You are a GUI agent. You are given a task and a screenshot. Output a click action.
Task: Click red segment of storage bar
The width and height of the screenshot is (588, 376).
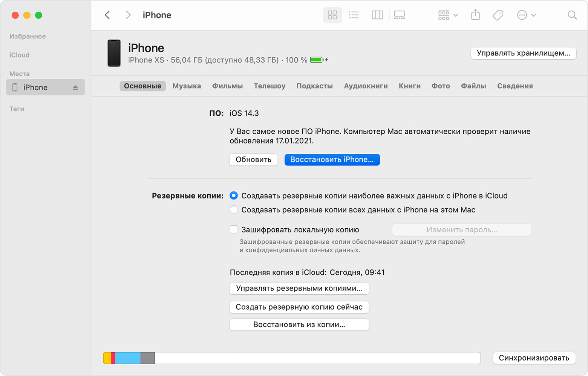tap(113, 358)
